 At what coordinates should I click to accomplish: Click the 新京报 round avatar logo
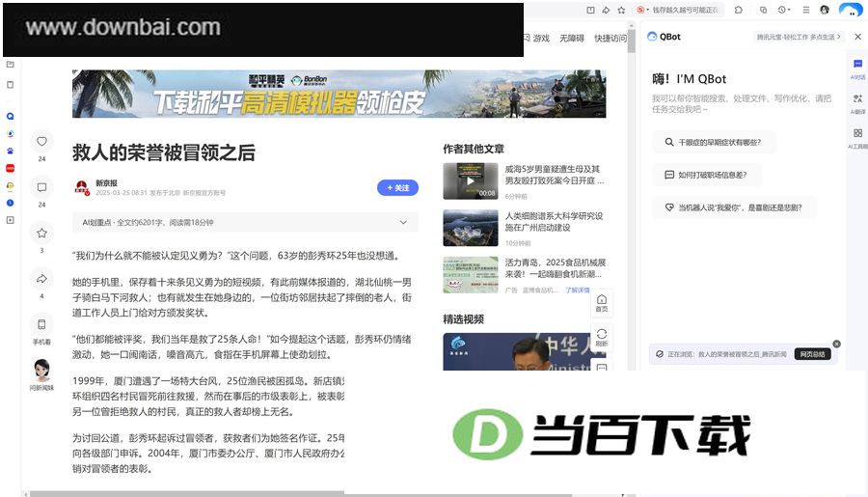(x=82, y=188)
